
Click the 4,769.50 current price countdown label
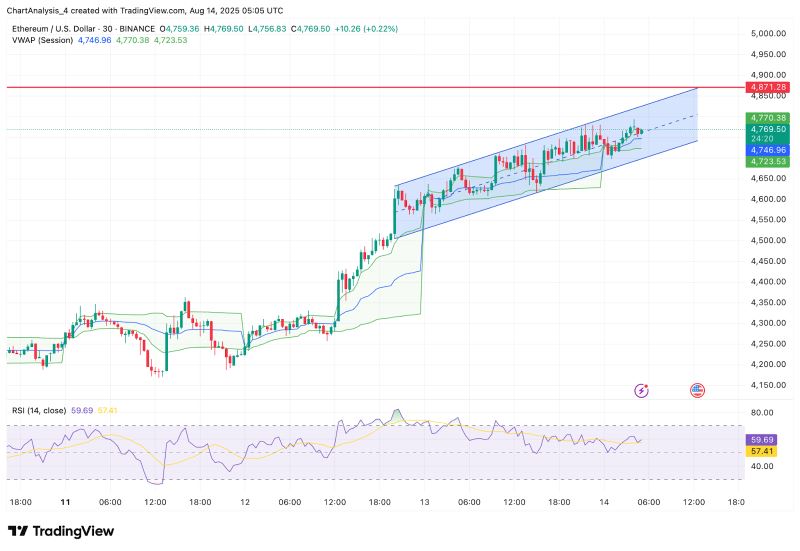click(766, 134)
